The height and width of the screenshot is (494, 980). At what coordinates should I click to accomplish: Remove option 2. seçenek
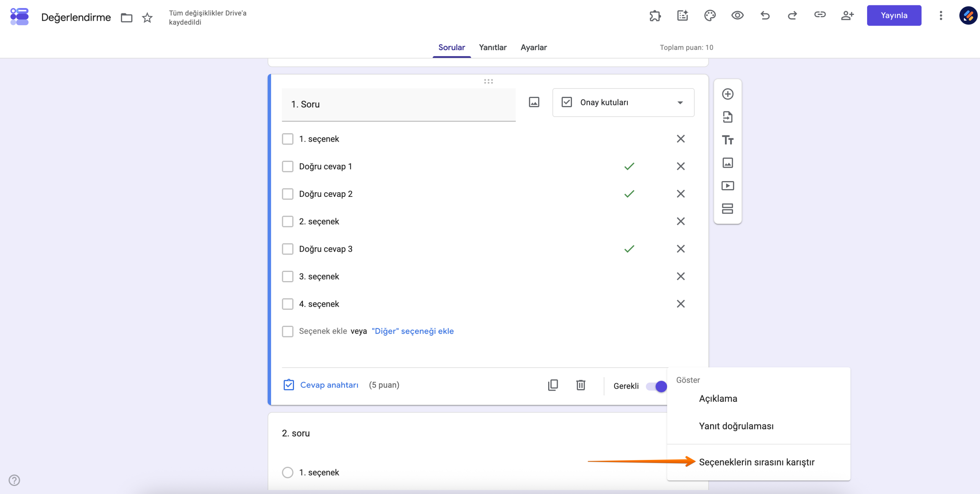point(680,222)
